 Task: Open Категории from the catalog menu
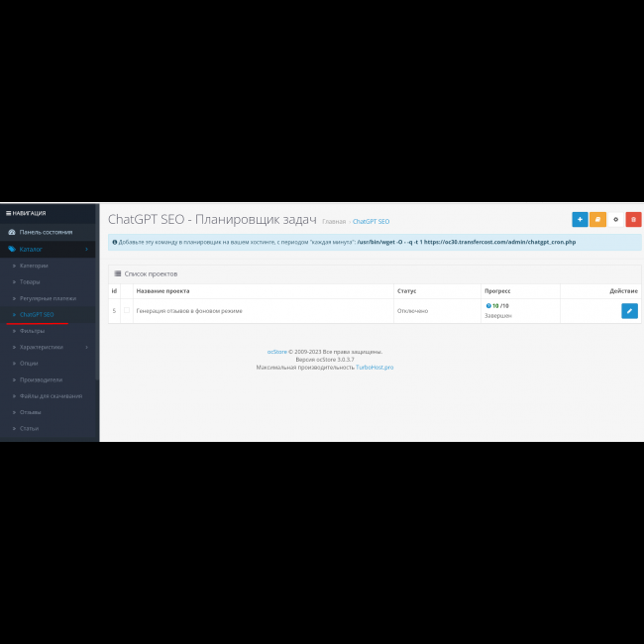pos(34,266)
